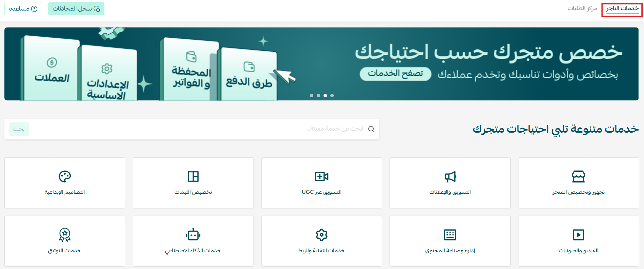This screenshot has width=644, height=269.
Task: Open سجل المحادثات chat history
Action: coord(76,9)
